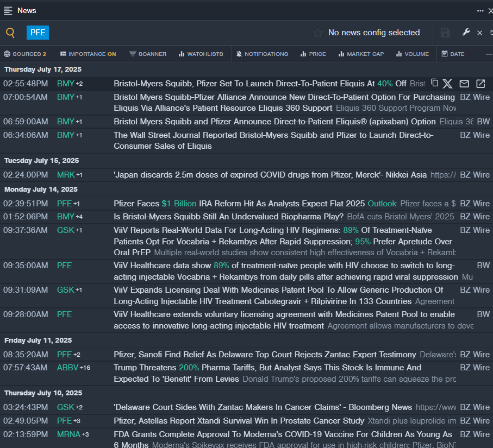Screen dimensions: 493x448
Task: Open settings with the wrench icon
Action: 466,32
